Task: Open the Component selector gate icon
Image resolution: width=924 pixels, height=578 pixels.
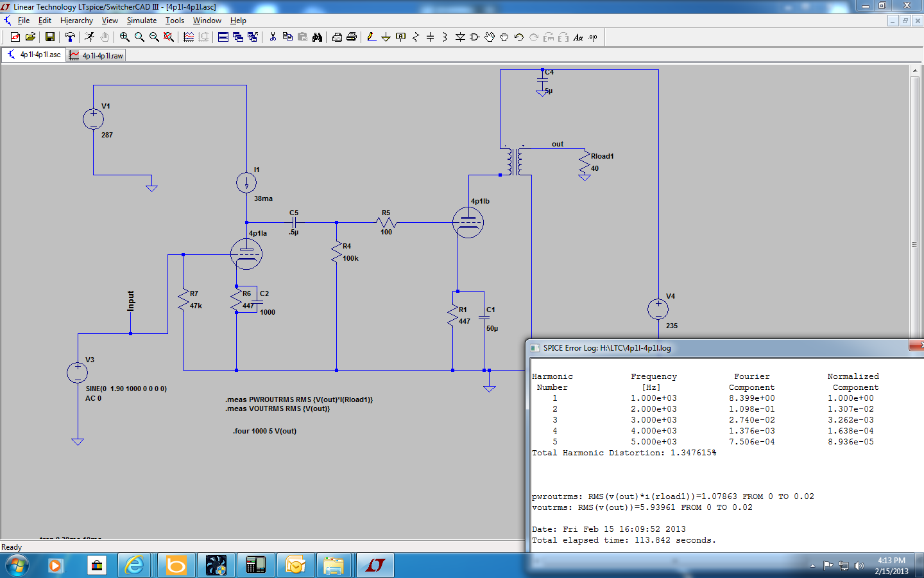Action: pos(475,37)
